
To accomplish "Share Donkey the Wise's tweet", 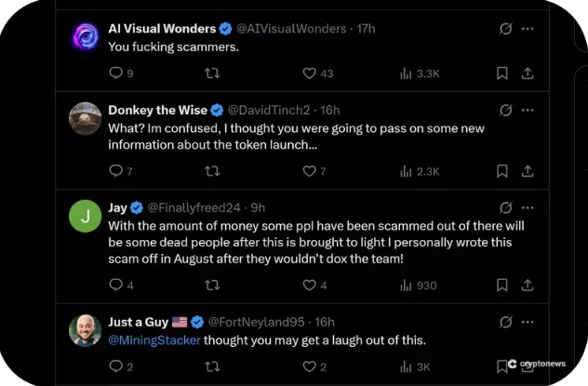I will click(x=528, y=171).
